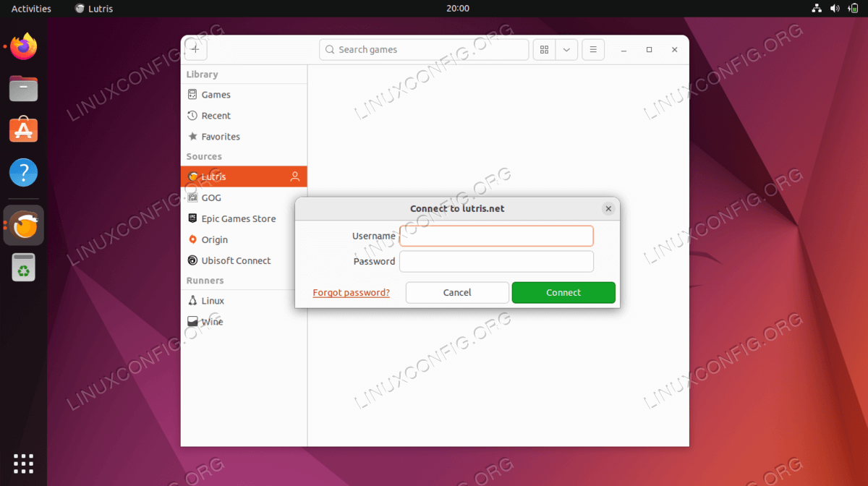The width and height of the screenshot is (868, 486).
Task: Open the Lutris hamburger menu
Action: 593,50
